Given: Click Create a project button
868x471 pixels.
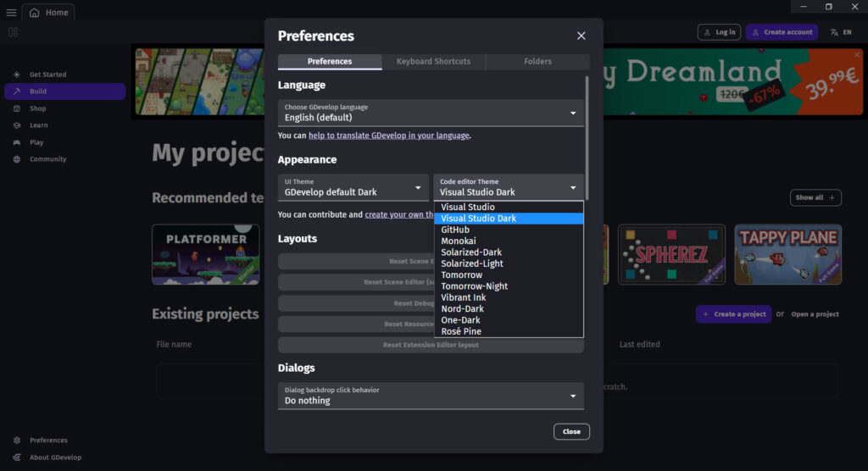Looking at the screenshot, I should 733,313.
